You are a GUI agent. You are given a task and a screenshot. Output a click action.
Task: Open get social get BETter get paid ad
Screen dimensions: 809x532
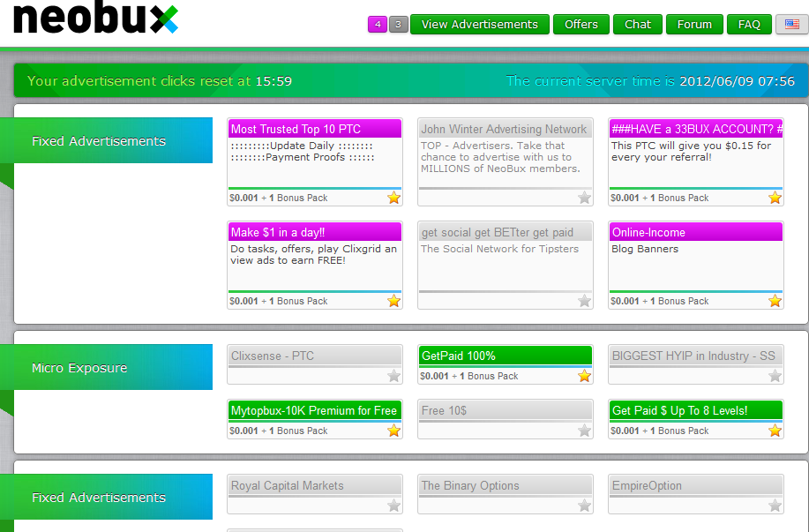pyautogui.click(x=506, y=232)
